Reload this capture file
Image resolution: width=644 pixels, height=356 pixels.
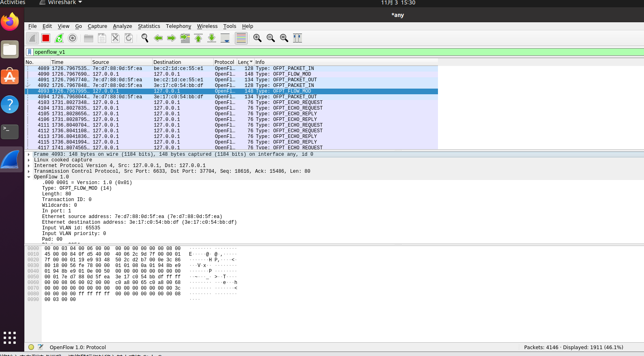pos(129,38)
